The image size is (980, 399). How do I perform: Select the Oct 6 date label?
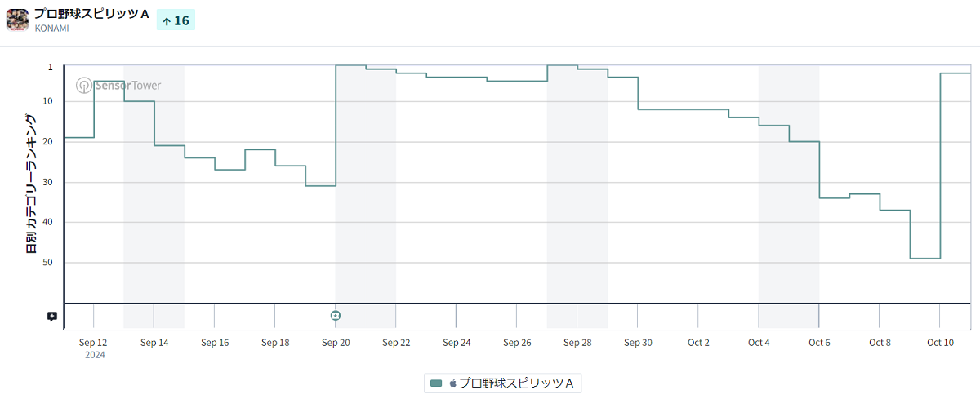[x=819, y=343]
